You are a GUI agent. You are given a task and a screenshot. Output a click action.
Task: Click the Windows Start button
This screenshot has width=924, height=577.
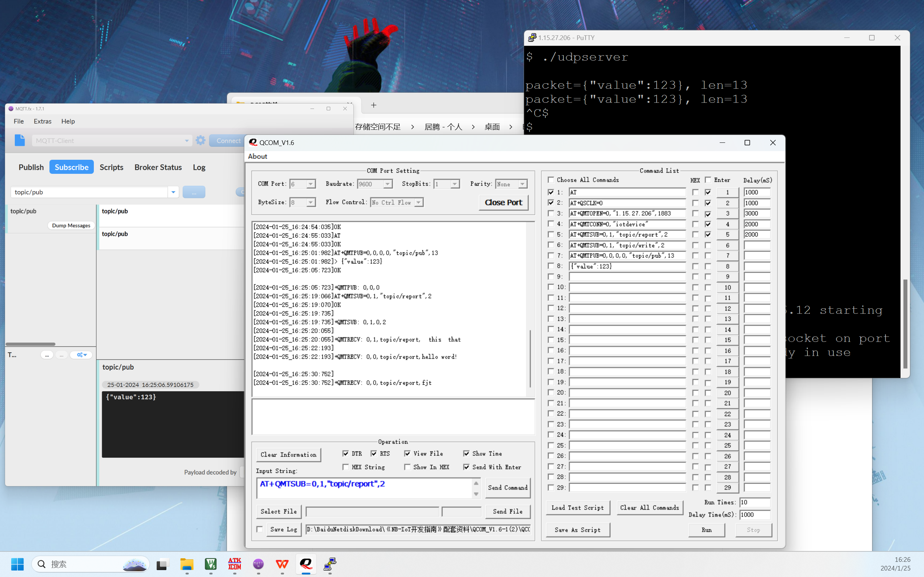coord(17,564)
